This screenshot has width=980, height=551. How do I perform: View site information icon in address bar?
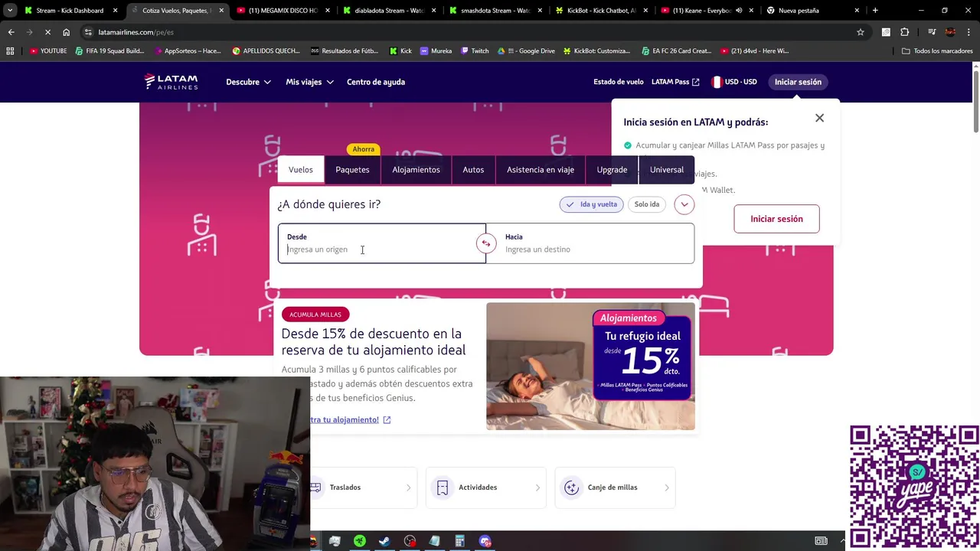(89, 32)
